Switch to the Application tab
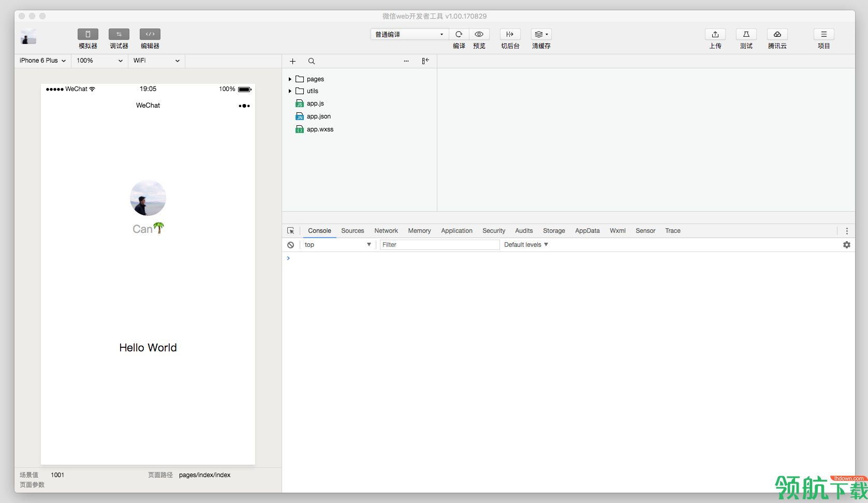 457,231
